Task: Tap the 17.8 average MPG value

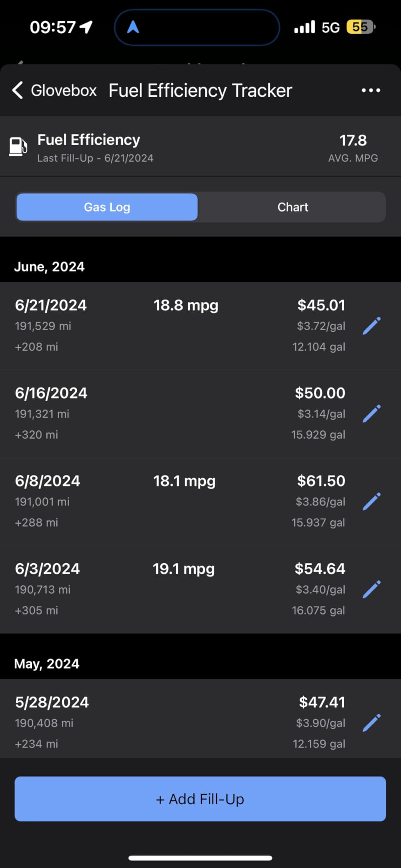Action: coord(353,140)
